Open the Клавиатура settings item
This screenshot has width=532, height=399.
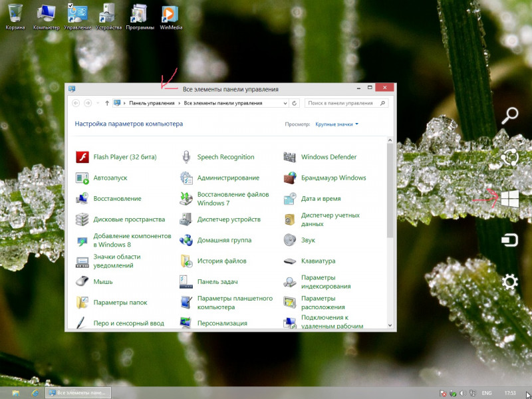[x=309, y=261]
